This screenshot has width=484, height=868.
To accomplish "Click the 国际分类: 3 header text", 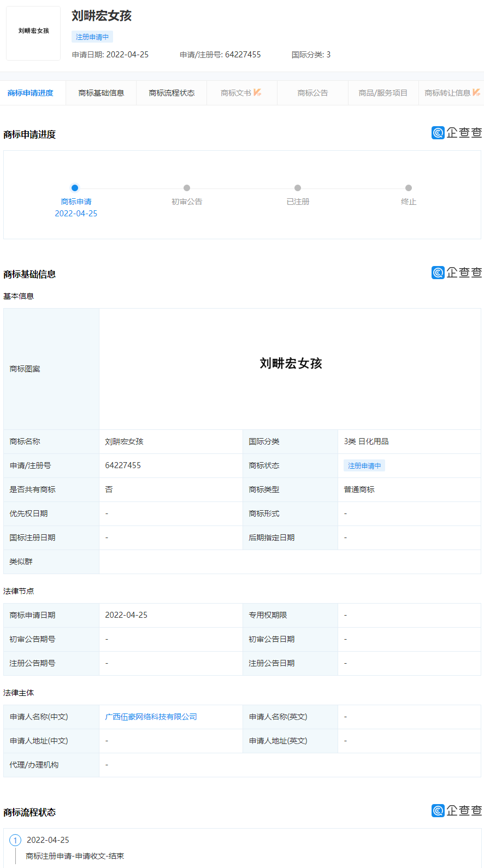I will (311, 55).
